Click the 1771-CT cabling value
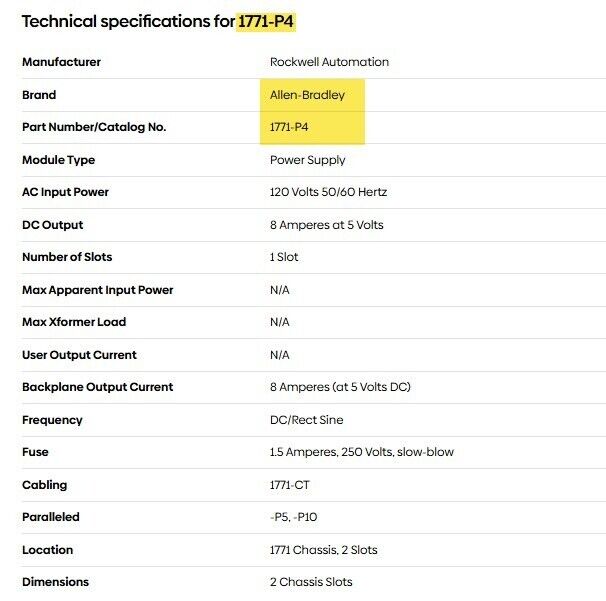Screen dimensions: 606x601 291,485
